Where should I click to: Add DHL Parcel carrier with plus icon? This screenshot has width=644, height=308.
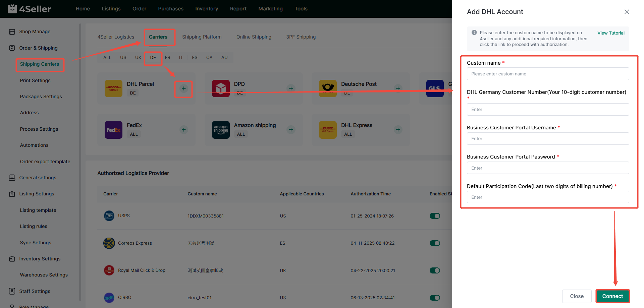(183, 88)
